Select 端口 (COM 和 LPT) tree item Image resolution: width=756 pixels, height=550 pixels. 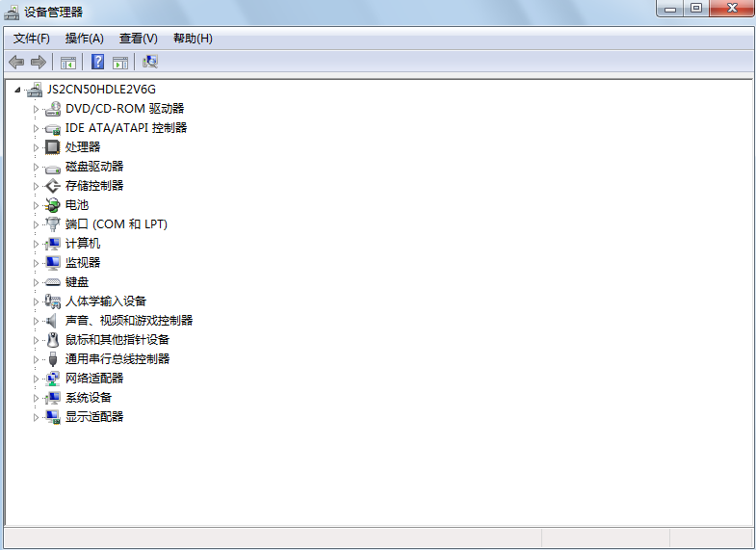[x=116, y=224]
